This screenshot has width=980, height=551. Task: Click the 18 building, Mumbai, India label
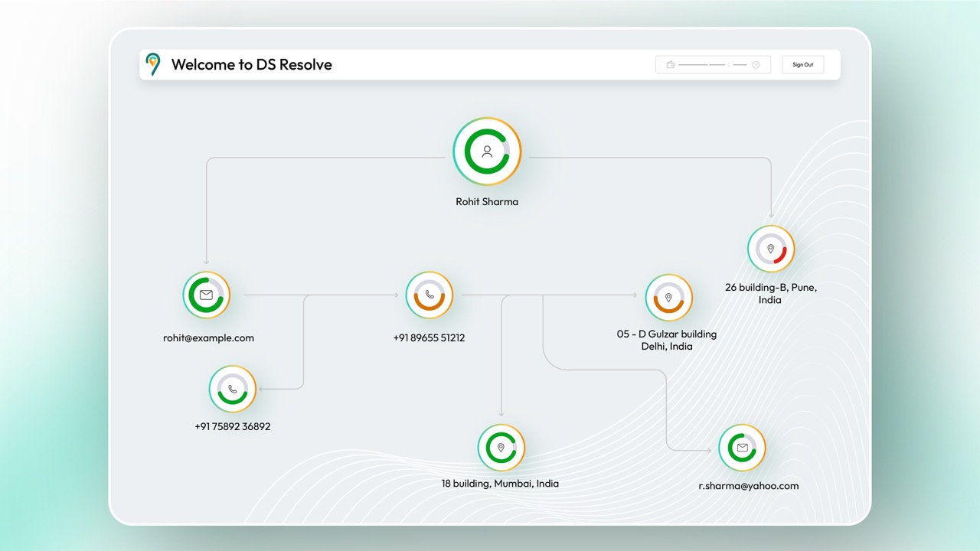coord(500,484)
